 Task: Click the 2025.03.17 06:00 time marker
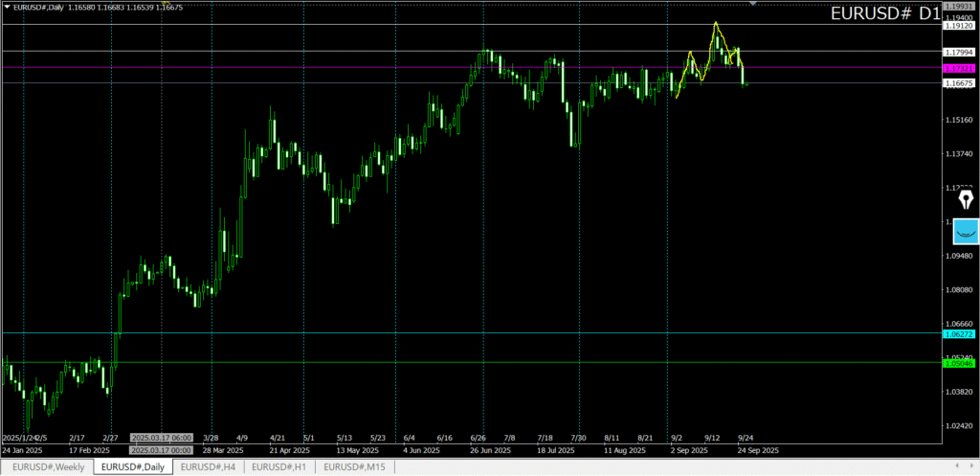point(162,437)
